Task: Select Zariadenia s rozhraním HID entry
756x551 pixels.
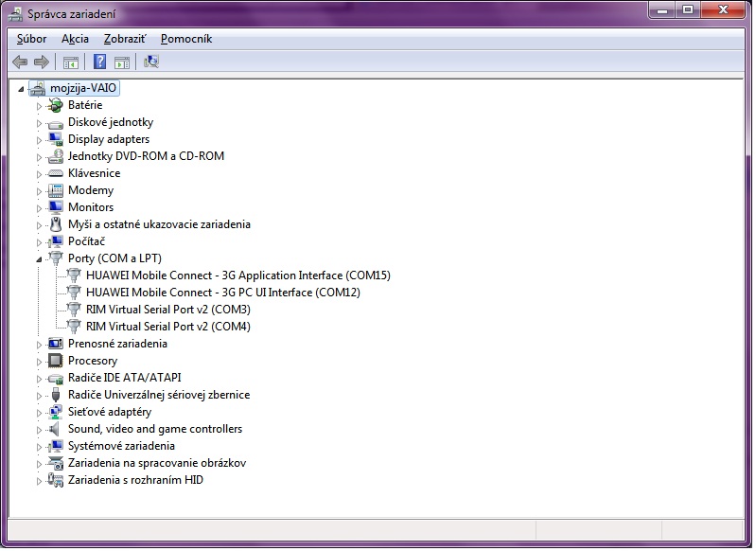Action: point(135,480)
